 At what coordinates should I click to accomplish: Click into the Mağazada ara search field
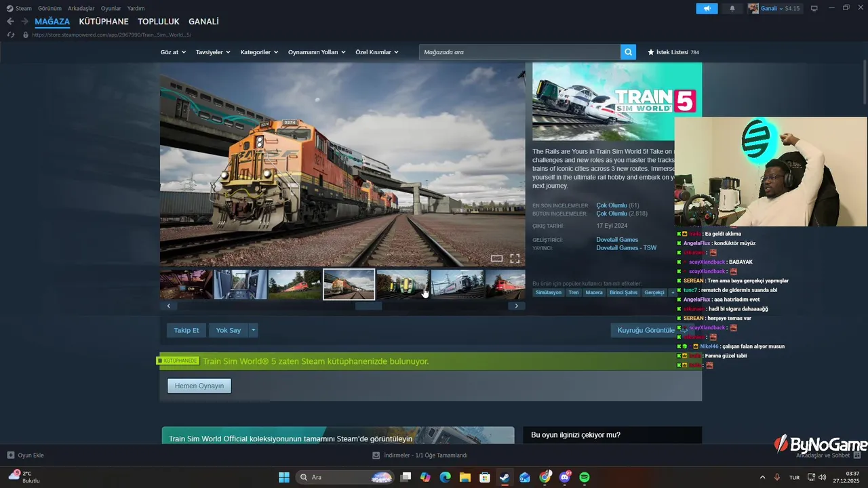coord(519,52)
